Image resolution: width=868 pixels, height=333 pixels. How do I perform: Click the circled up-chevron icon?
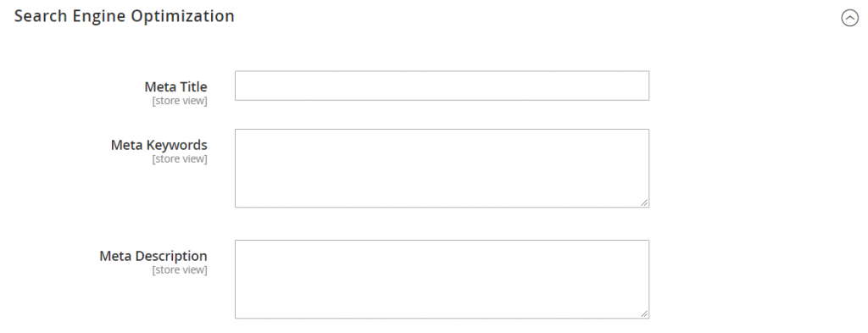849,19
